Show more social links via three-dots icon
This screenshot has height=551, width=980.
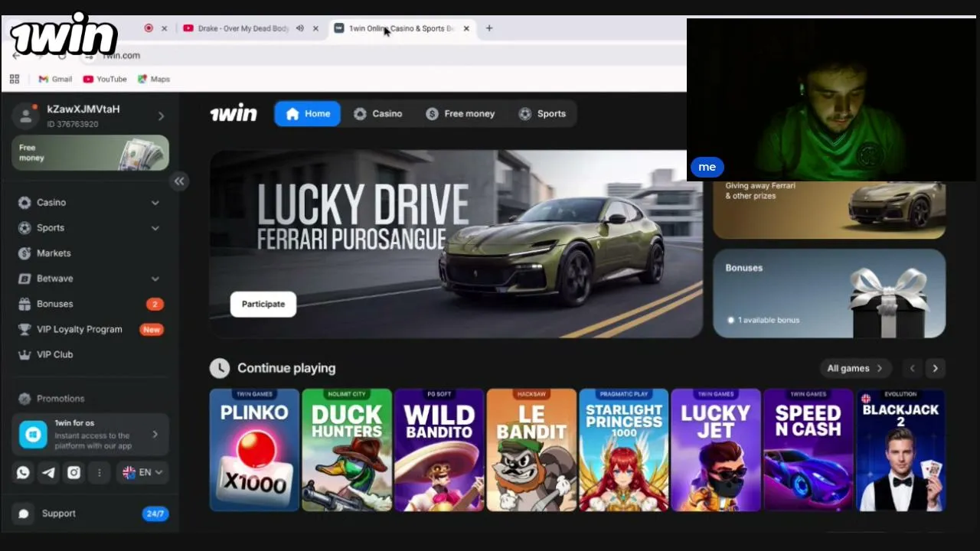pos(99,473)
